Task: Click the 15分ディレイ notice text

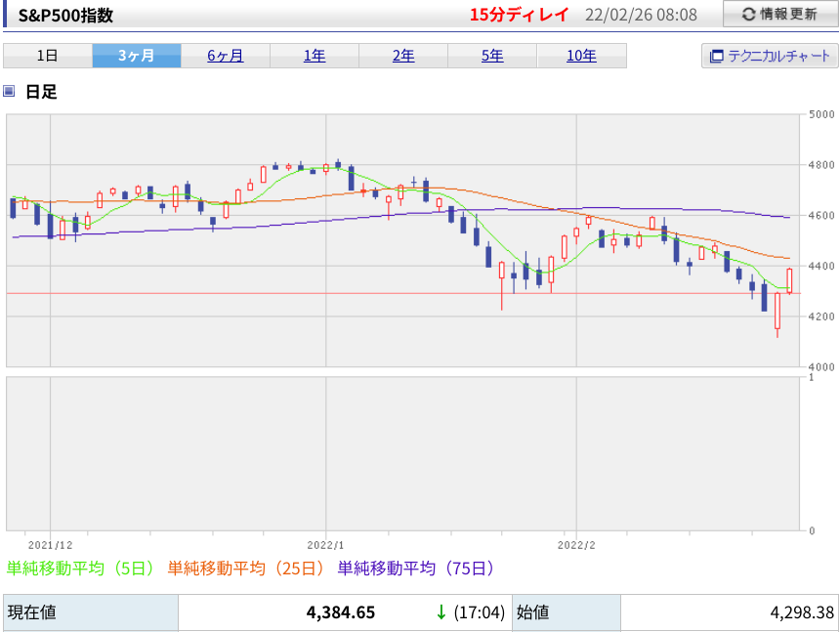Action: 519,15
